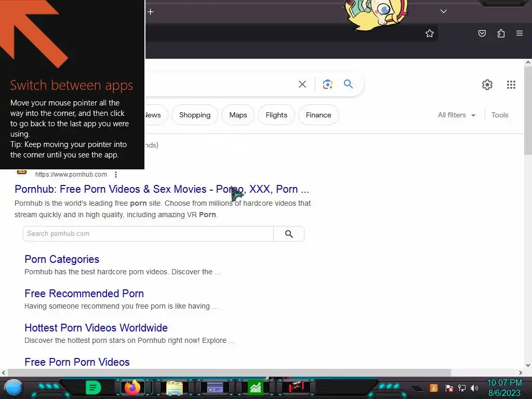
Task: Switch to the News results tab
Action: click(x=155, y=115)
